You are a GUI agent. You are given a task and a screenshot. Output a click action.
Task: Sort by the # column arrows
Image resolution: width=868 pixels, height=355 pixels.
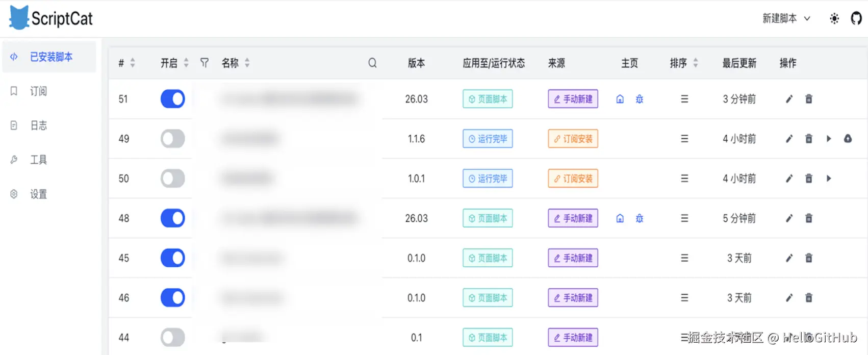point(133,63)
